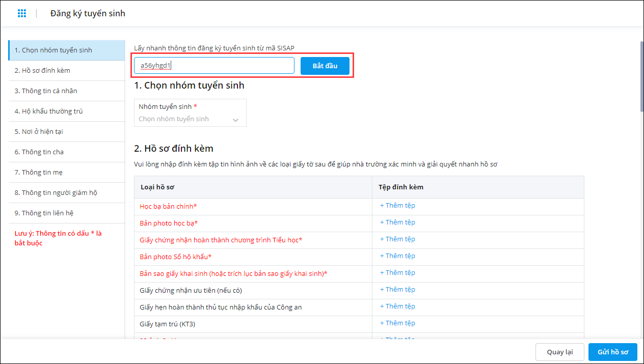This screenshot has width=644, height=364.
Task: Expand the Nhóm tuyển sinh dropdown arrow
Action: click(235, 120)
